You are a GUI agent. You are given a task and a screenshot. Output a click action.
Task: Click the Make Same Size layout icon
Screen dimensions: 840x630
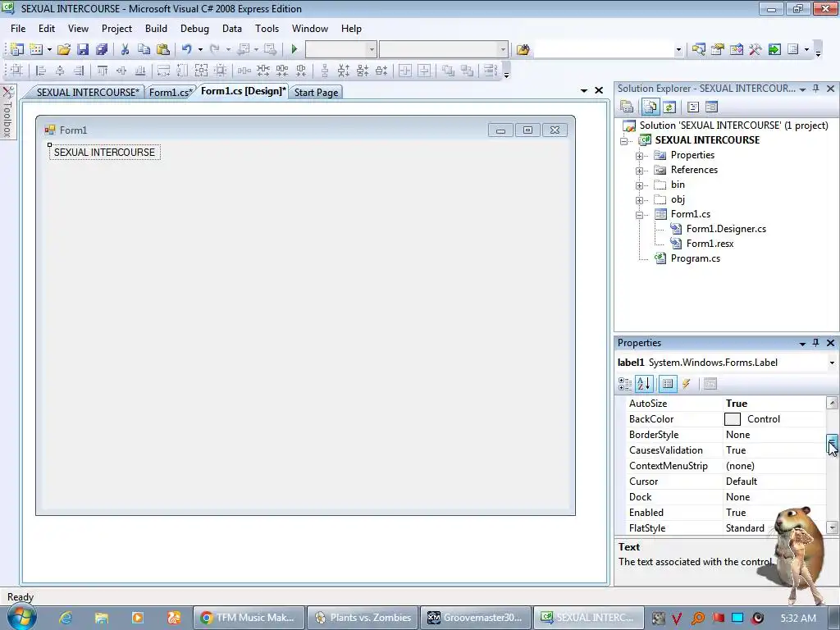pos(202,71)
